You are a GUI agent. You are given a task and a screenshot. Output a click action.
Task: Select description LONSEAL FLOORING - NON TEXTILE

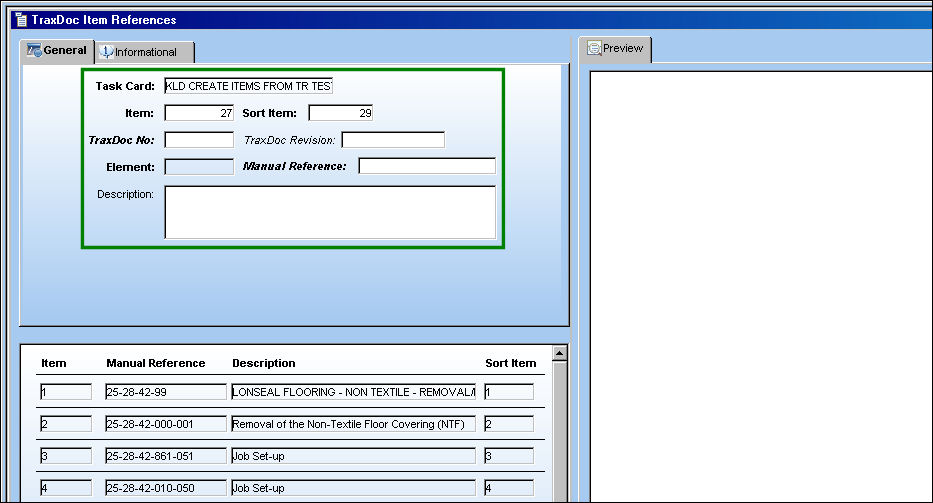pyautogui.click(x=353, y=392)
